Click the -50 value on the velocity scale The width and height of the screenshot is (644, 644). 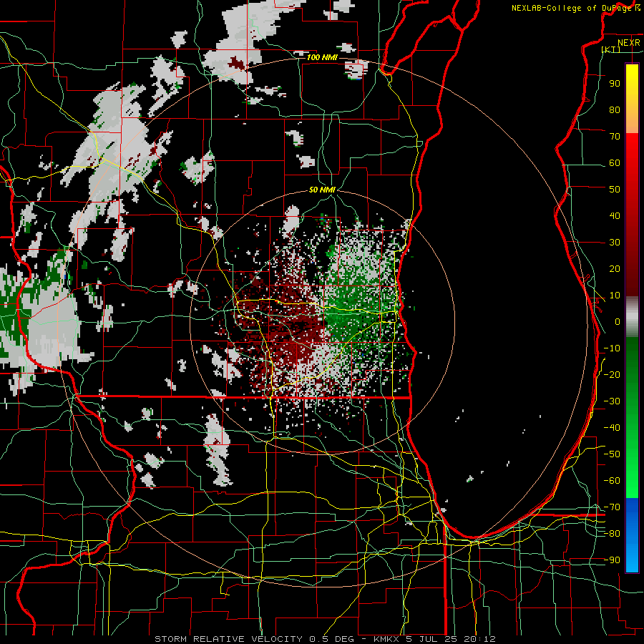coord(612,454)
